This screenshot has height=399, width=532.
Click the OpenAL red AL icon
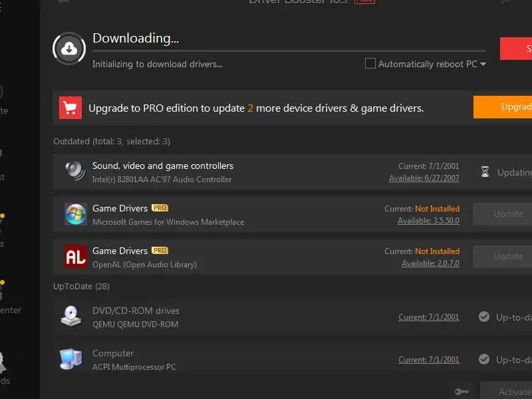[75, 257]
